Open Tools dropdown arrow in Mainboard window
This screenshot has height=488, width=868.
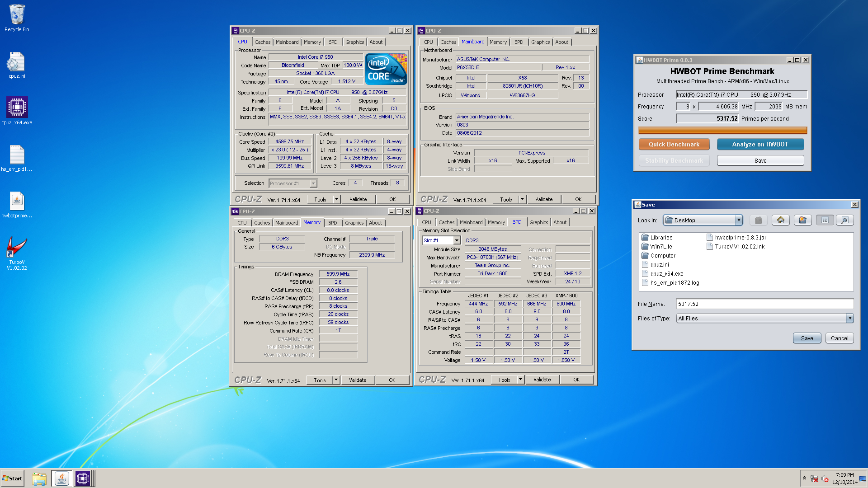tap(522, 199)
